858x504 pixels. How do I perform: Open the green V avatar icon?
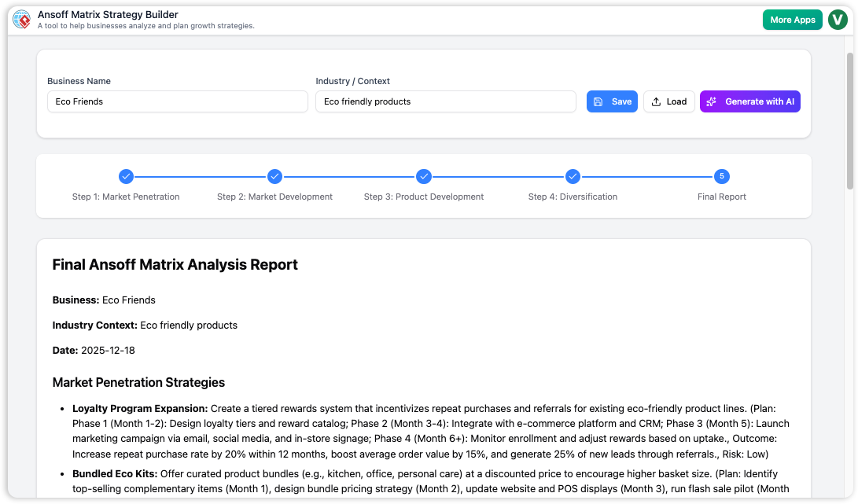(838, 20)
